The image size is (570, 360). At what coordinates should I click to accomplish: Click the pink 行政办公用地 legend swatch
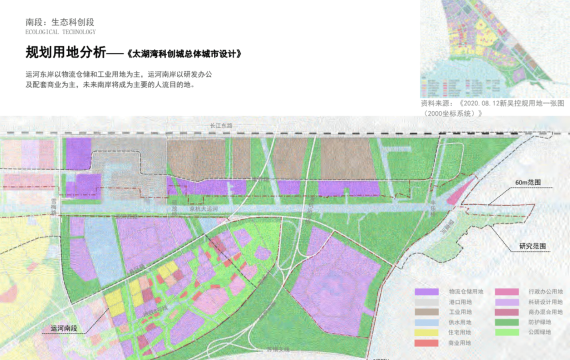click(507, 292)
